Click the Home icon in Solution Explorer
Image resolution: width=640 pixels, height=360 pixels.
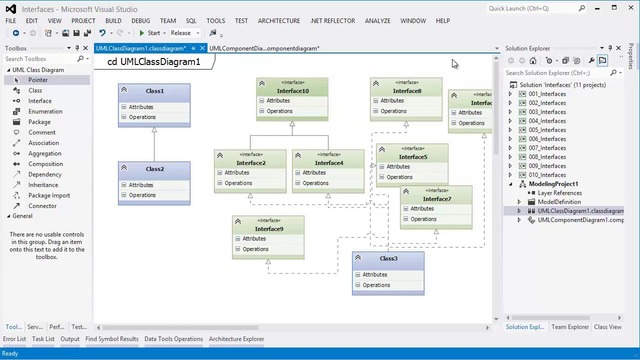(533, 61)
